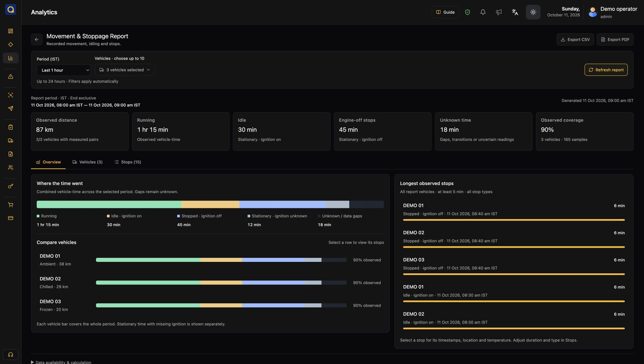This screenshot has width=644, height=364.
Task: Open the dashboard grid icon in sidebar
Action: tap(10, 31)
